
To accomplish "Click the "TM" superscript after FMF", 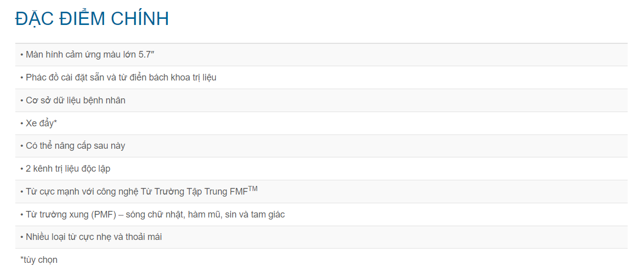I will click(x=253, y=189).
